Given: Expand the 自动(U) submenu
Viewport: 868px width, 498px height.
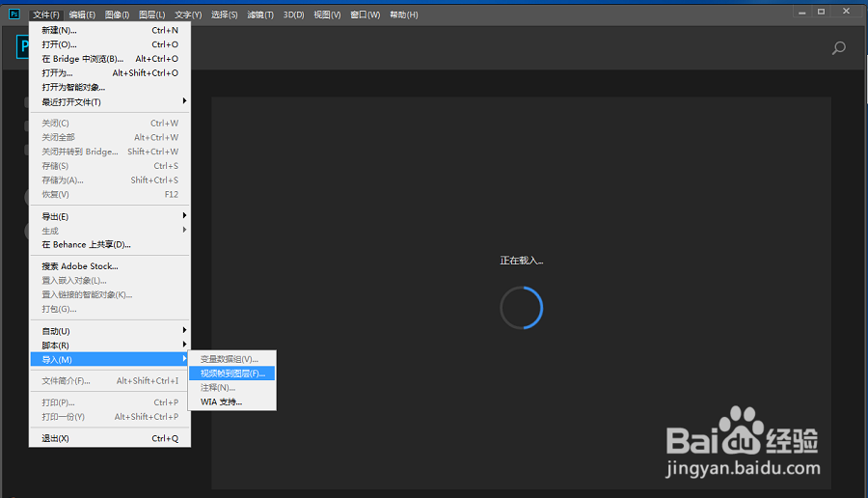Looking at the screenshot, I should tap(110, 331).
